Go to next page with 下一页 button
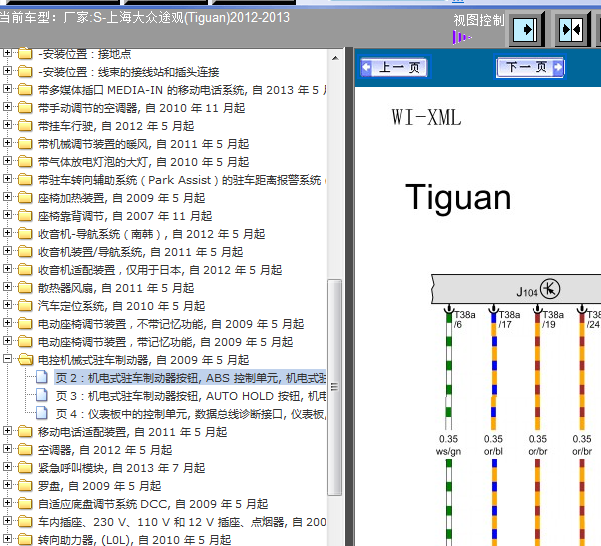The width and height of the screenshot is (601, 546). [530, 67]
